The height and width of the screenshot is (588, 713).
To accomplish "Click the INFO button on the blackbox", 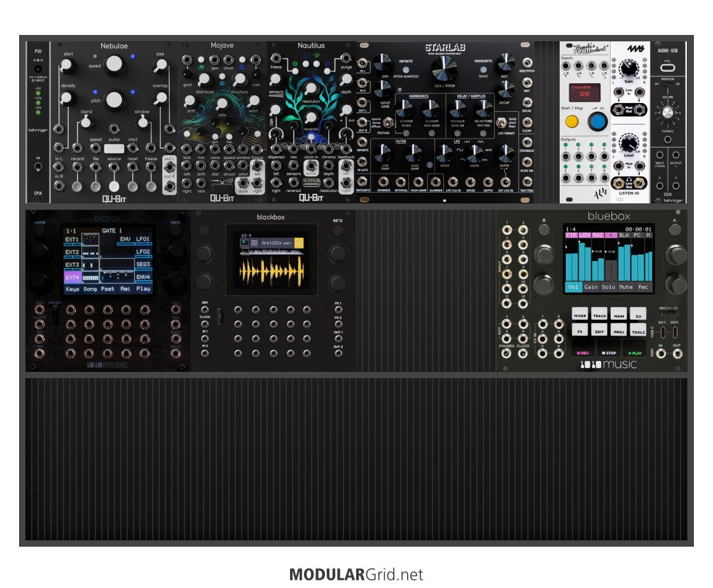I will coord(338,230).
